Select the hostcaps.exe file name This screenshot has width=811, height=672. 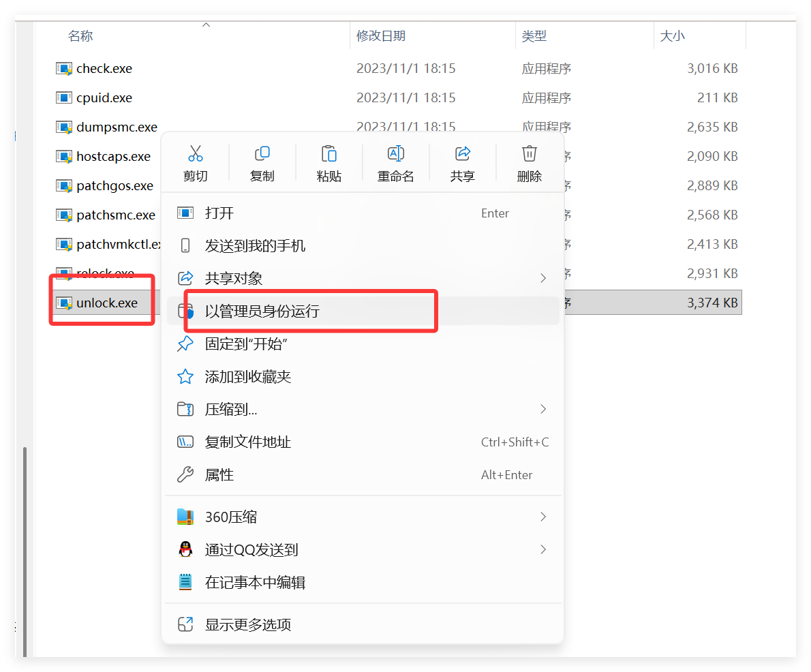pyautogui.click(x=113, y=156)
